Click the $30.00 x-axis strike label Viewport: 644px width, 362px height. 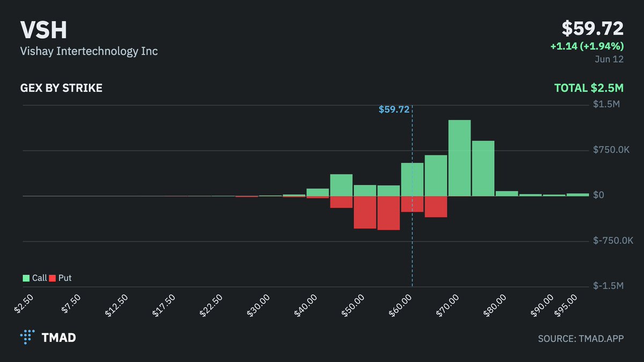[259, 305]
